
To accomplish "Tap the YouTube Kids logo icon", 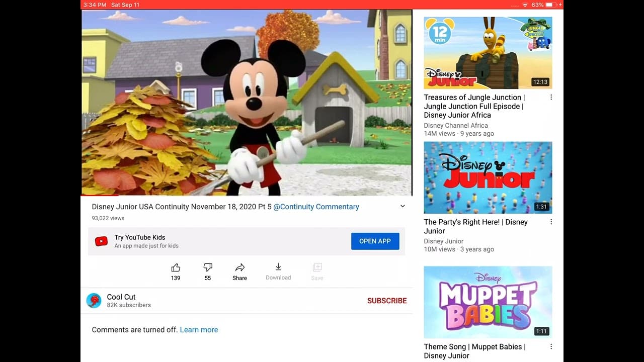I will tap(101, 241).
